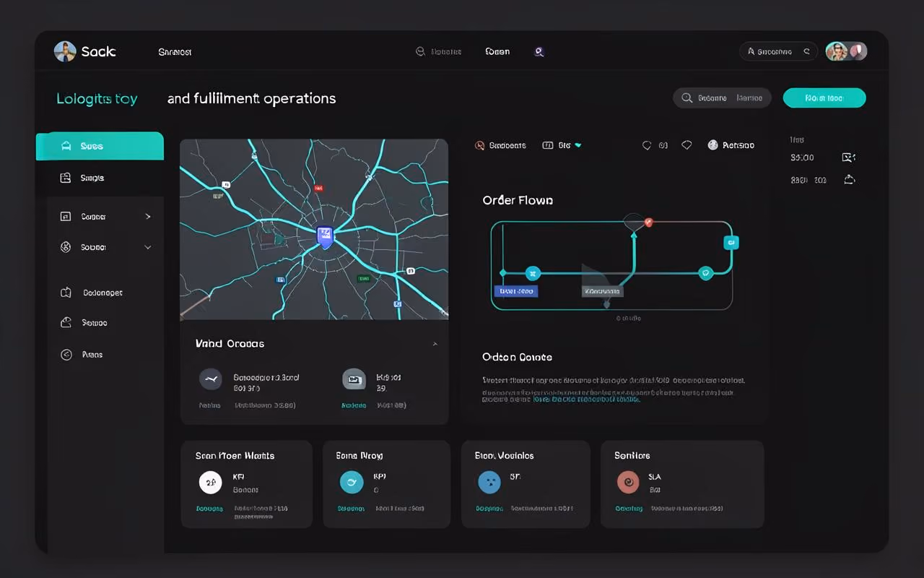
Task: Click the globe icon beside "Rcnsao"
Action: coord(713,145)
